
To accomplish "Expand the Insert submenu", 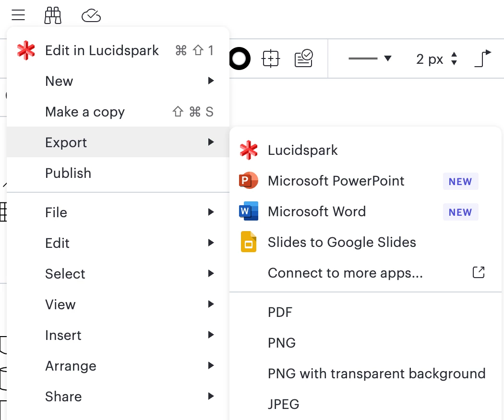I will tap(118, 335).
